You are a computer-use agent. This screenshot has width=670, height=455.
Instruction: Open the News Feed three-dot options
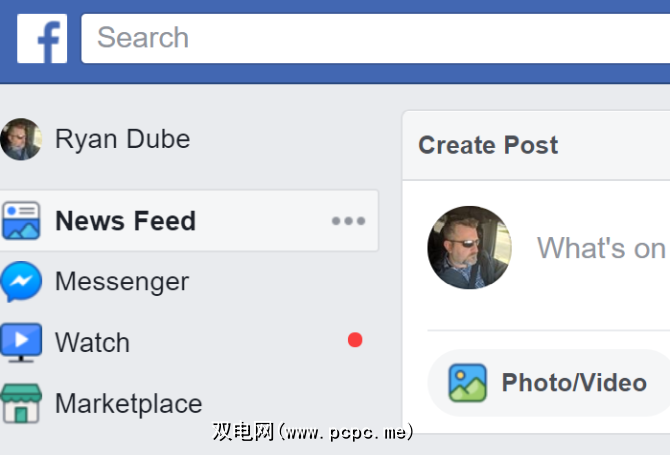(x=348, y=221)
